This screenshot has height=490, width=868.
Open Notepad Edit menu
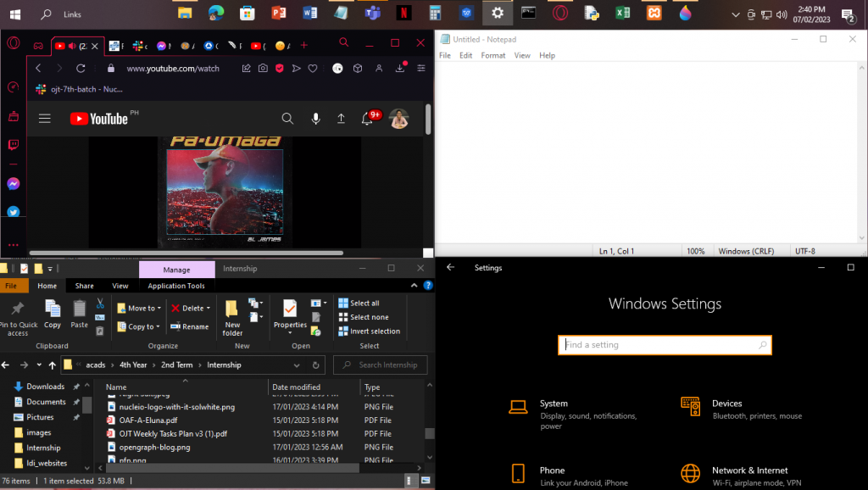pyautogui.click(x=465, y=55)
